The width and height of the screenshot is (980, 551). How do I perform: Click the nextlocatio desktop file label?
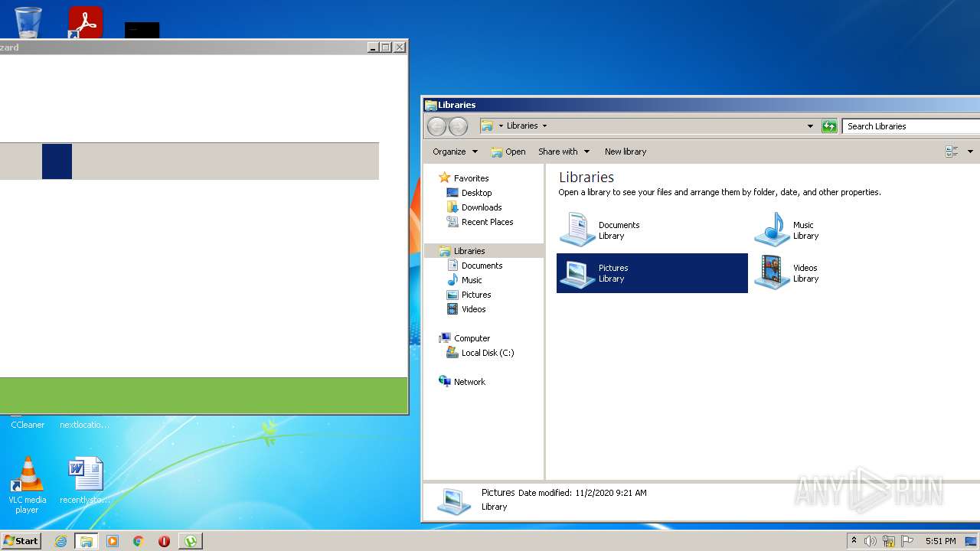tap(84, 425)
